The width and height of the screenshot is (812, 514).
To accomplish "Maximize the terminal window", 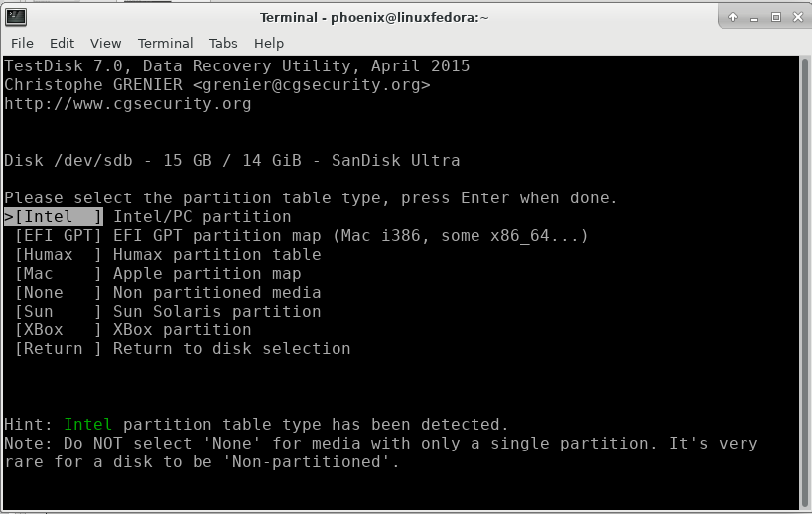I will [775, 17].
